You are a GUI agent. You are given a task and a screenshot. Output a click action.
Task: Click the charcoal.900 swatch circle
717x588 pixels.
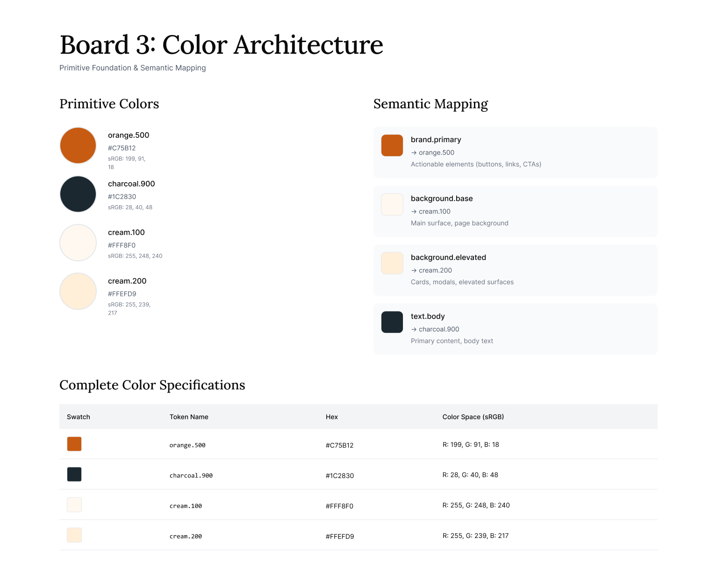tap(78, 194)
